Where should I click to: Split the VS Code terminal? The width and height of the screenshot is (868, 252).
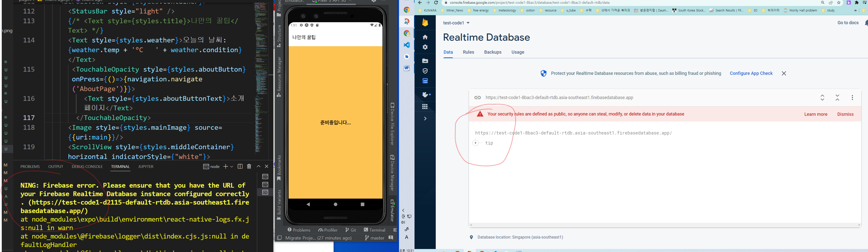pyautogui.click(x=240, y=166)
